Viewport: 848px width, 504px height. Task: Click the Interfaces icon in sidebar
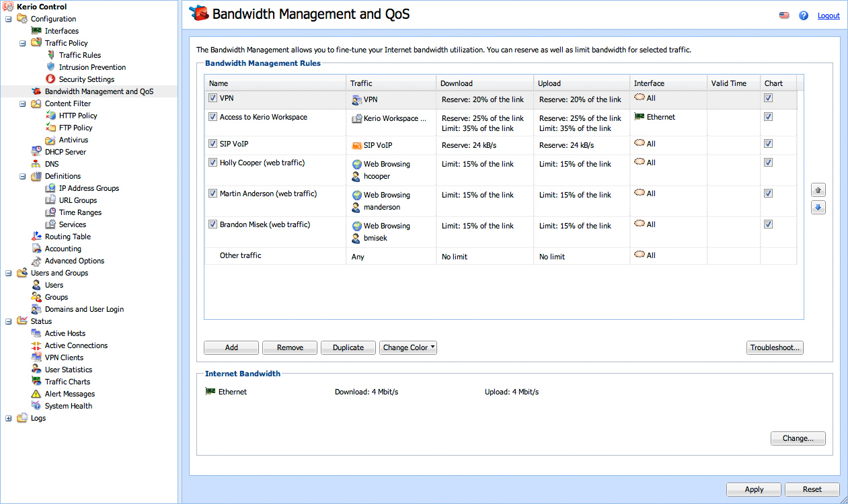(37, 31)
